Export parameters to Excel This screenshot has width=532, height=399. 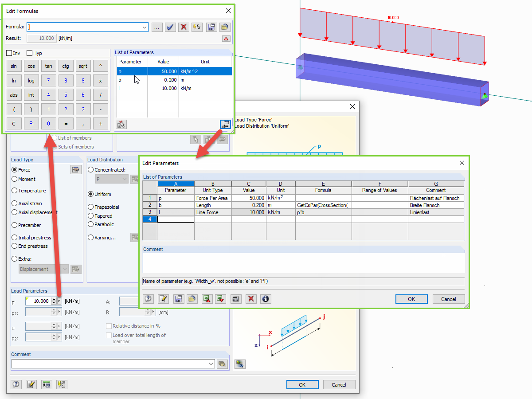click(x=206, y=299)
